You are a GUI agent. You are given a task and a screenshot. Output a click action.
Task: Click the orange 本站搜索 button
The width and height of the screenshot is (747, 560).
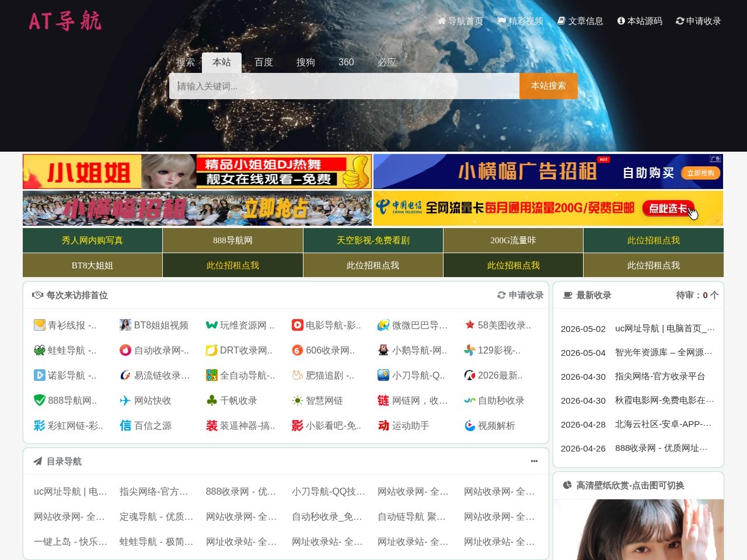(x=549, y=86)
